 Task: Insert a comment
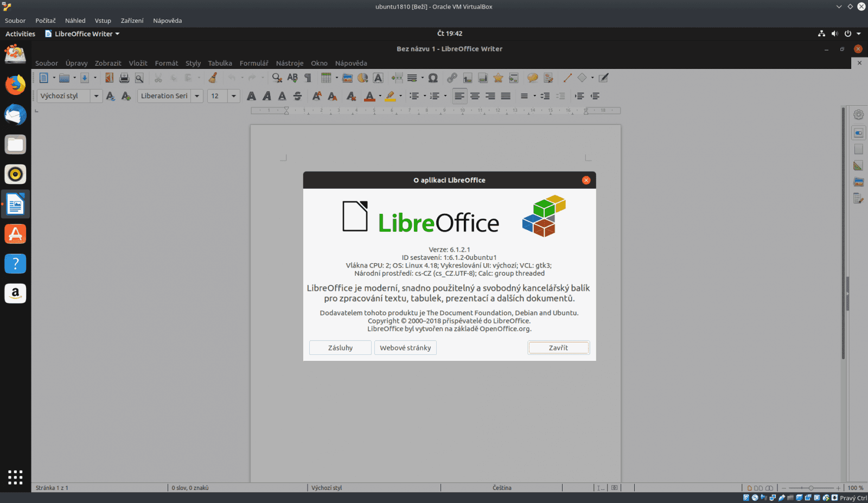pyautogui.click(x=532, y=78)
